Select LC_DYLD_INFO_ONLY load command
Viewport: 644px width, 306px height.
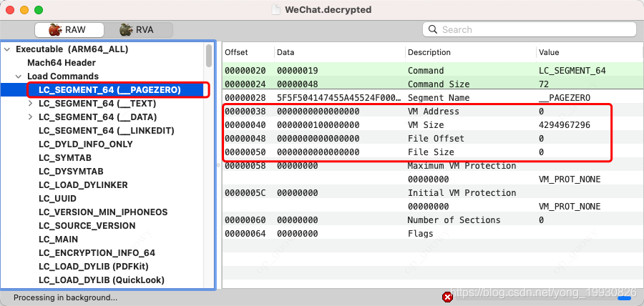coord(86,144)
